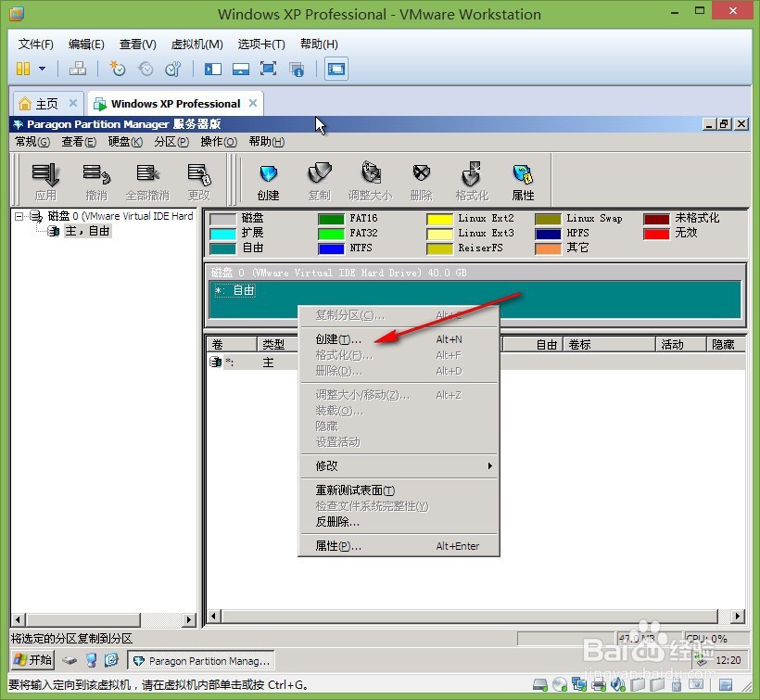Click the console view icon in VMware toolbar
760x700 pixels.
336,69
